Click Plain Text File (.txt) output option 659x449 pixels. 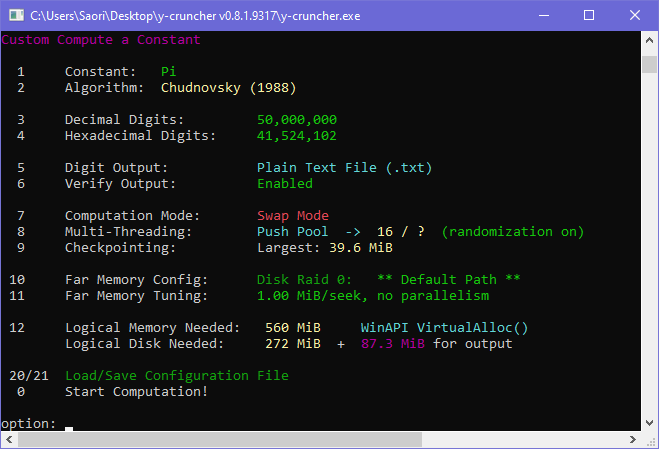344,168
